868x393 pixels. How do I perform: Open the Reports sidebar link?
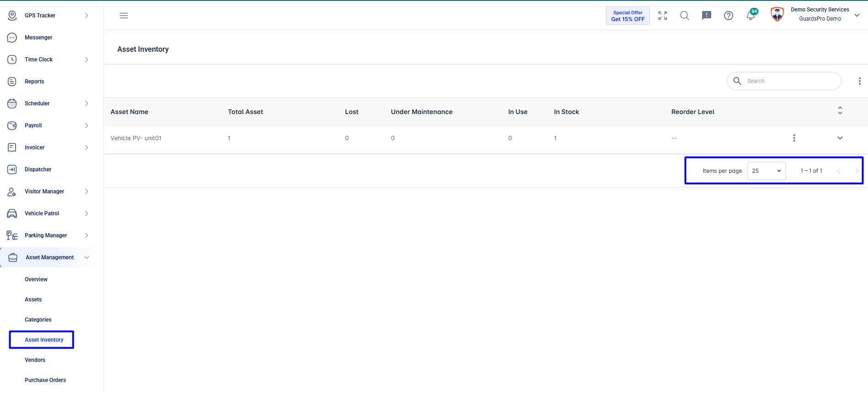pyautogui.click(x=34, y=82)
